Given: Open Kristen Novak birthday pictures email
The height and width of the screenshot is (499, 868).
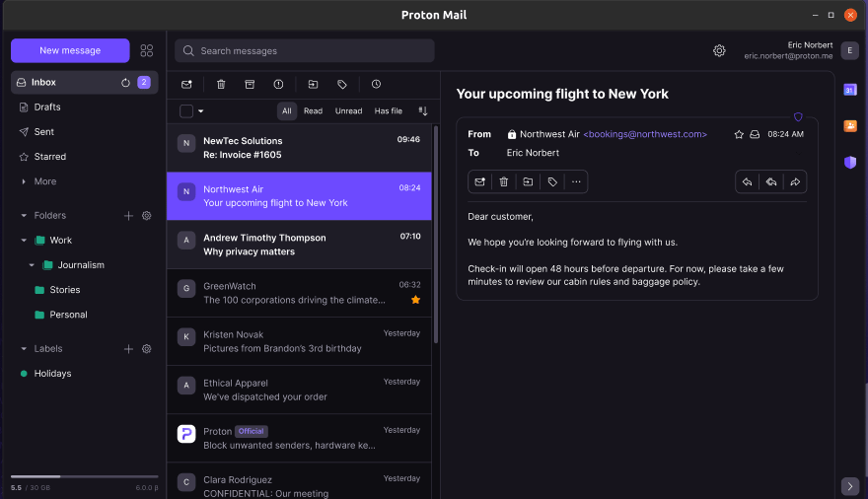Looking at the screenshot, I should point(299,341).
